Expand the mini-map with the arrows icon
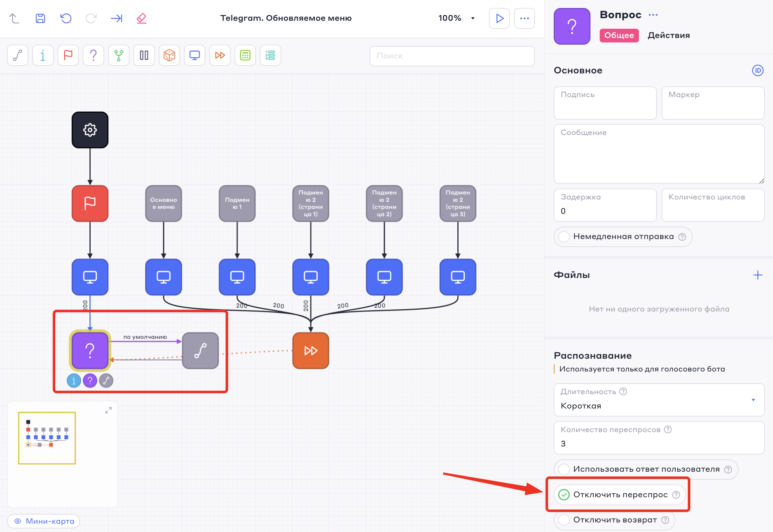This screenshot has width=773, height=532. [x=108, y=410]
